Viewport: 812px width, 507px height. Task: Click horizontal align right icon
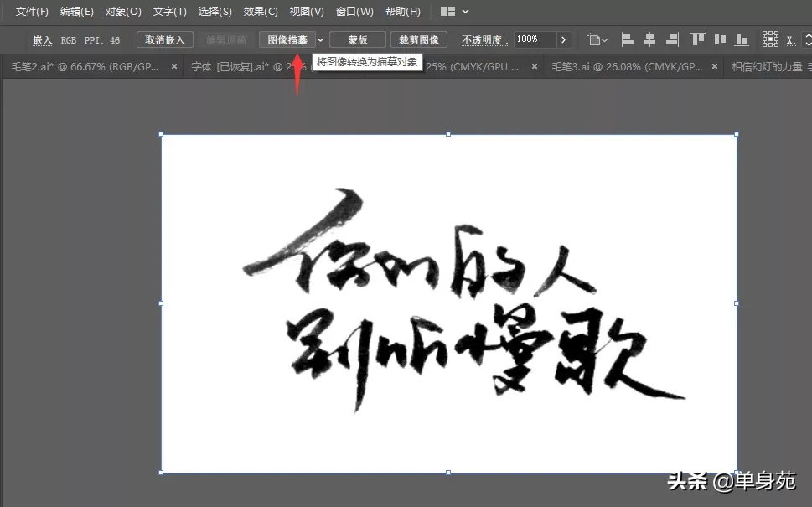(x=672, y=39)
